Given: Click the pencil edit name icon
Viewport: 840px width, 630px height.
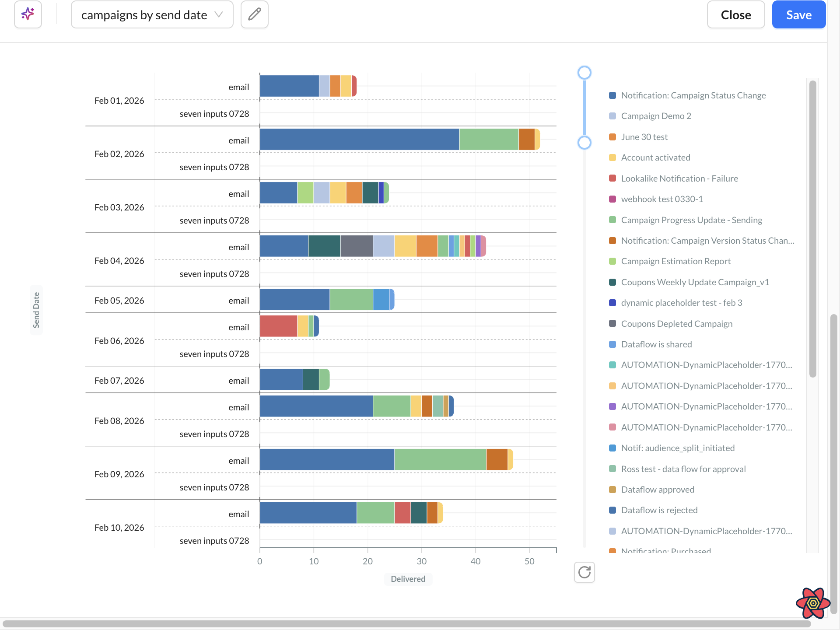Looking at the screenshot, I should (255, 14).
